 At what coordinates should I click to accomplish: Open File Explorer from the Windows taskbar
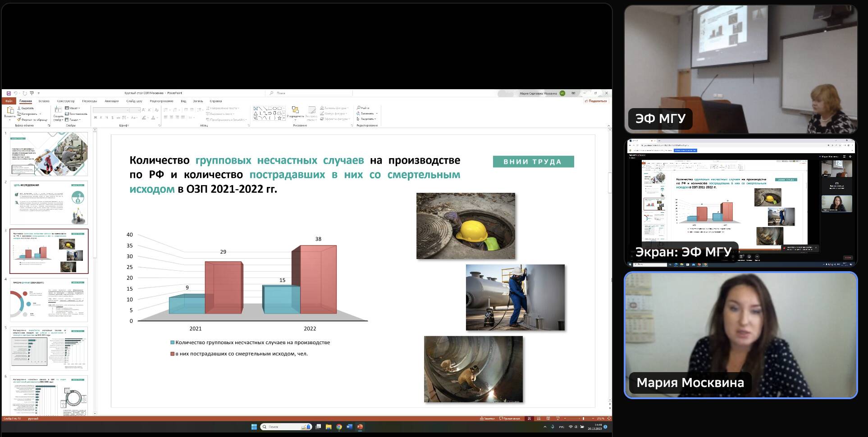click(329, 427)
